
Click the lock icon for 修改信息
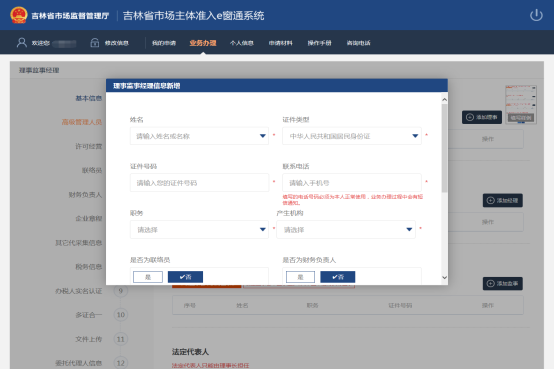[x=95, y=43]
